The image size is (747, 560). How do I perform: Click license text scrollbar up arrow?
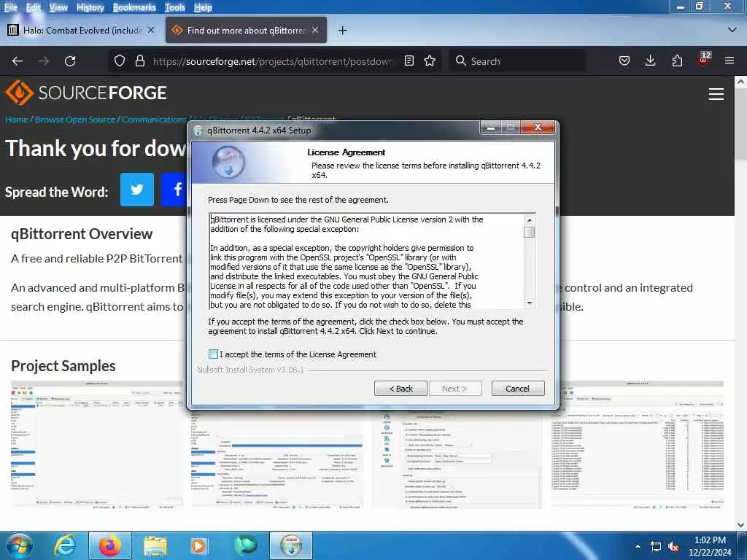tap(529, 219)
